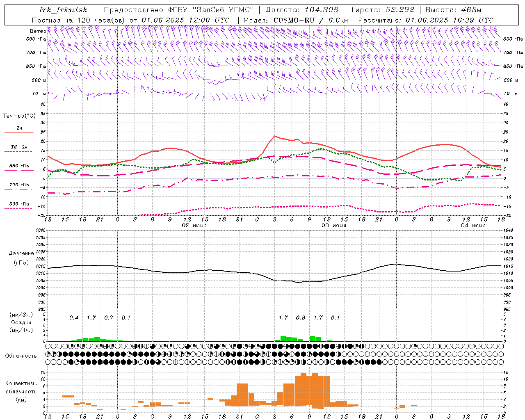The image size is (525, 420).
Task: Click the 'Широта: 52.292' latitude value
Action: (382, 10)
